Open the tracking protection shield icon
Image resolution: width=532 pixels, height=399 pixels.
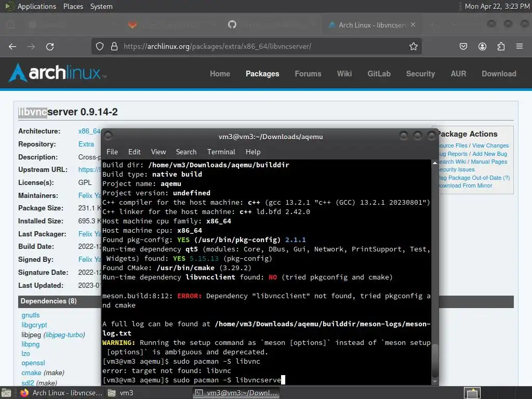coord(99,46)
